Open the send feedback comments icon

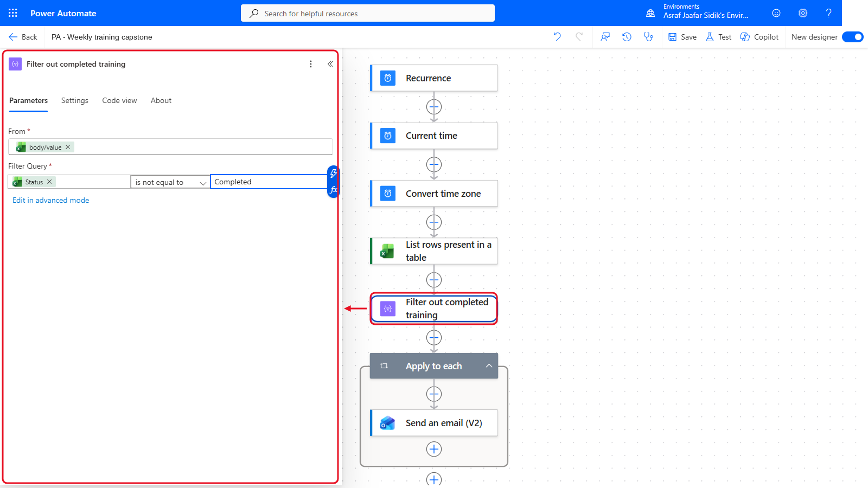pyautogui.click(x=605, y=37)
